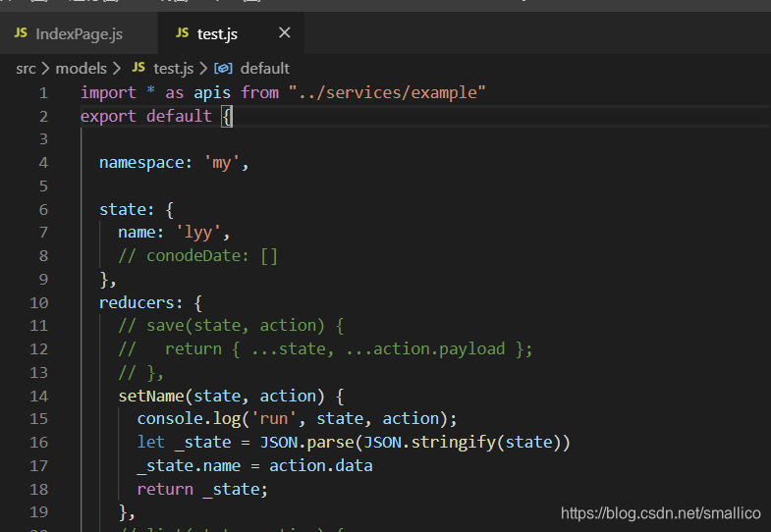Click the JSON.parse(JSON.stringify(state)) line
Image resolution: width=771 pixels, height=532 pixels.
pyautogui.click(x=354, y=442)
